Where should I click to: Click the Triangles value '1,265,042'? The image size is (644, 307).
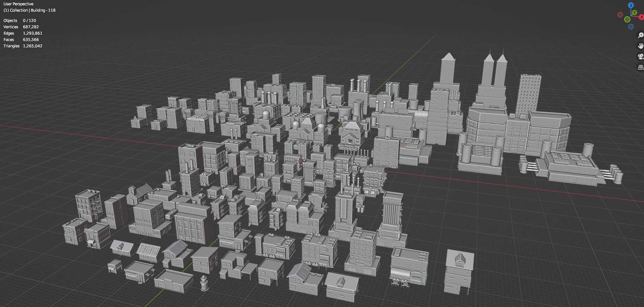(33, 46)
